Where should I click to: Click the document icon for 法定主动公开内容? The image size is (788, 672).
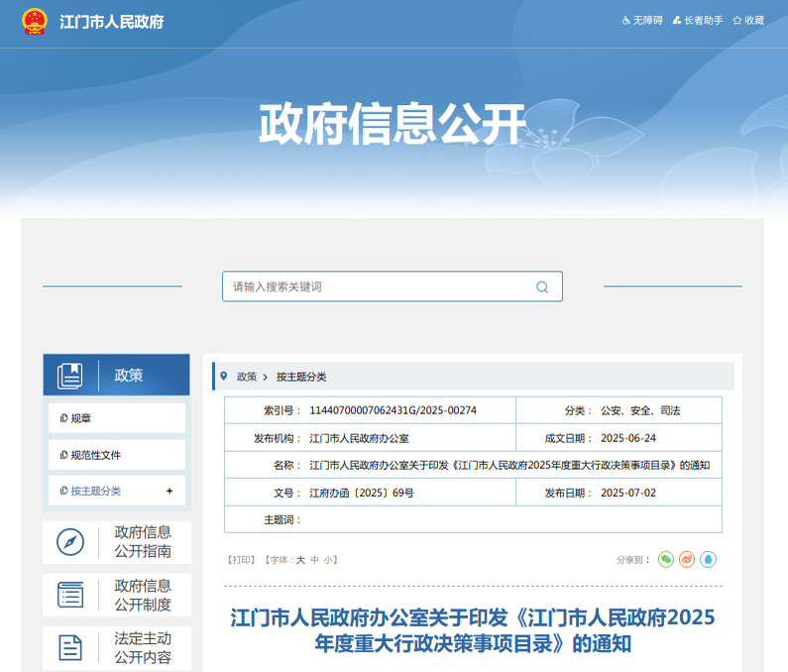coord(70,647)
